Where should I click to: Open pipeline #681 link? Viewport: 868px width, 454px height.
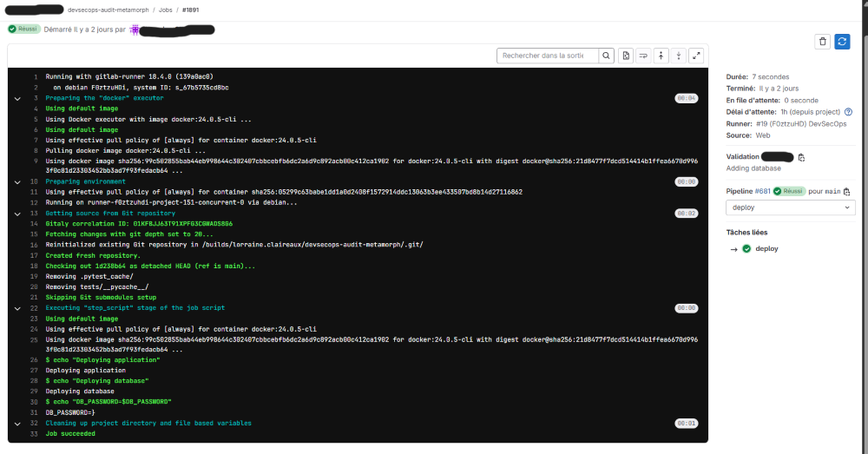(x=761, y=191)
